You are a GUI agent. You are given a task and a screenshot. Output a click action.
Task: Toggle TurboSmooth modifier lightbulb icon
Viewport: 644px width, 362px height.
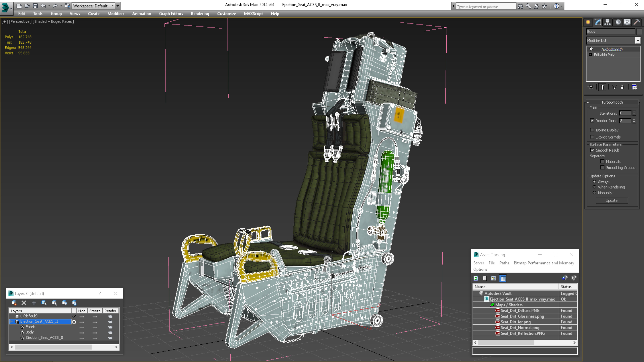tap(591, 49)
